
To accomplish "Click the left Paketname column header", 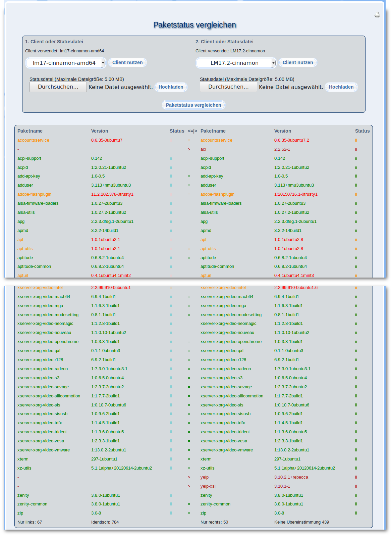I will pos(30,131).
